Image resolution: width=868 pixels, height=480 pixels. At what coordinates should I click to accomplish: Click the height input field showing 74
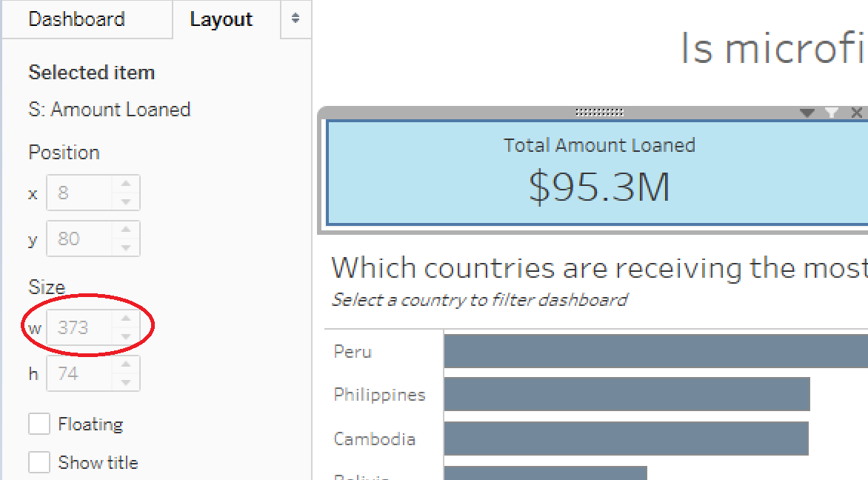point(80,373)
